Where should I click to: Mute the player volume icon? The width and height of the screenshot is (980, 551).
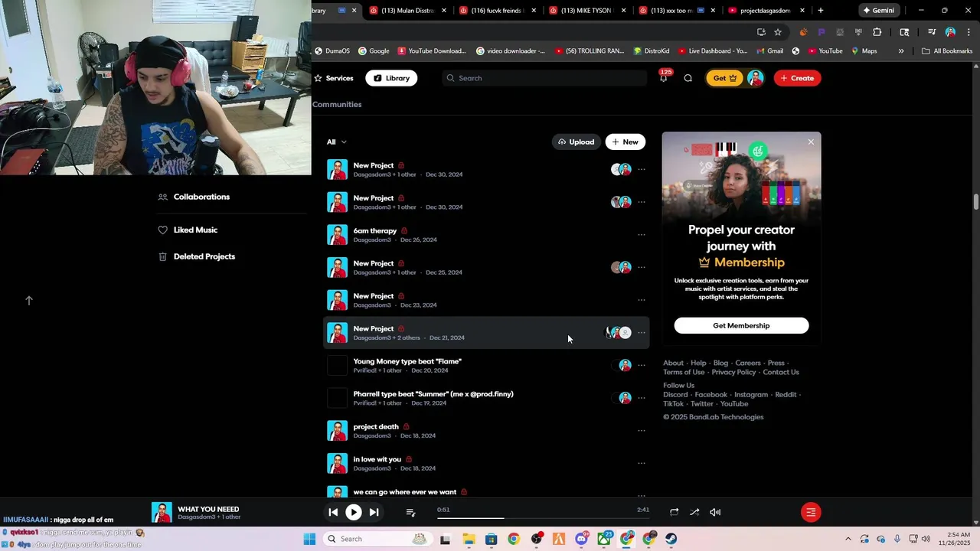715,512
